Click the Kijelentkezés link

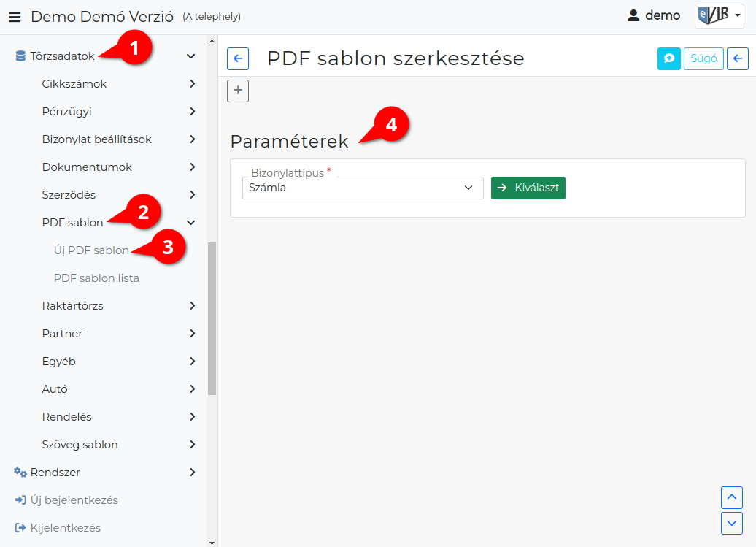[66, 528]
